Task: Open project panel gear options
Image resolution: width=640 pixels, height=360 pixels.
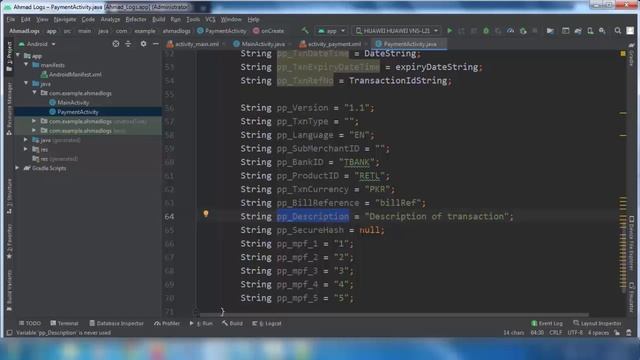Action: pyautogui.click(x=143, y=44)
